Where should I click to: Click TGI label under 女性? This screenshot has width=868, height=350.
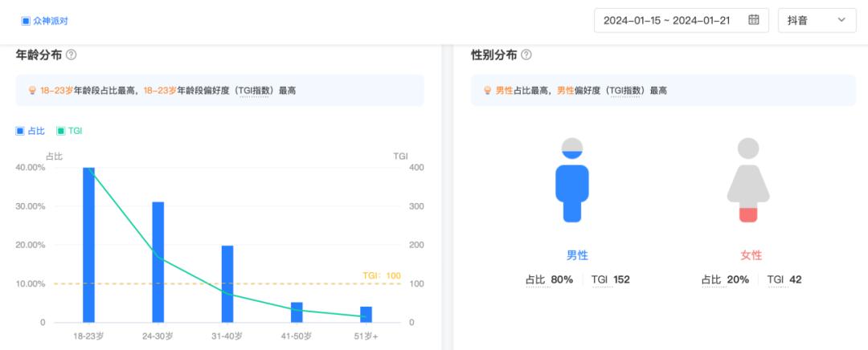click(x=776, y=280)
